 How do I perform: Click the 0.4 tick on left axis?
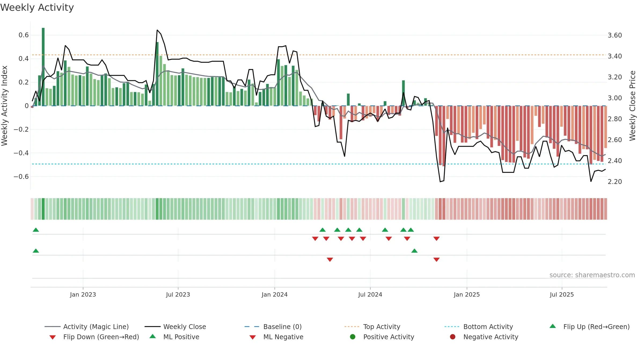(x=24, y=59)
